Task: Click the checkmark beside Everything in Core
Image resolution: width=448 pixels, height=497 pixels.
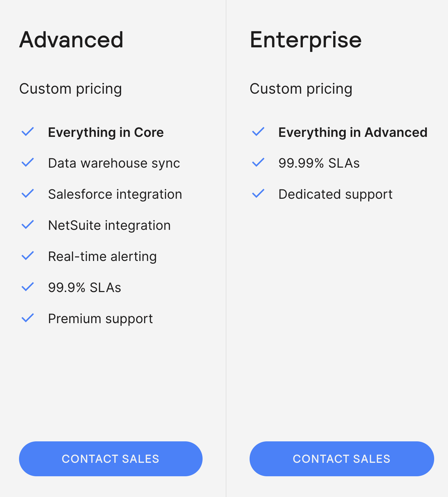Action: (28, 132)
